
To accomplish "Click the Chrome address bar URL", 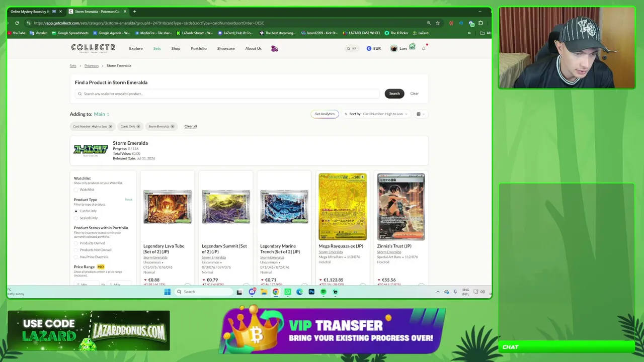I will pyautogui.click(x=149, y=23).
